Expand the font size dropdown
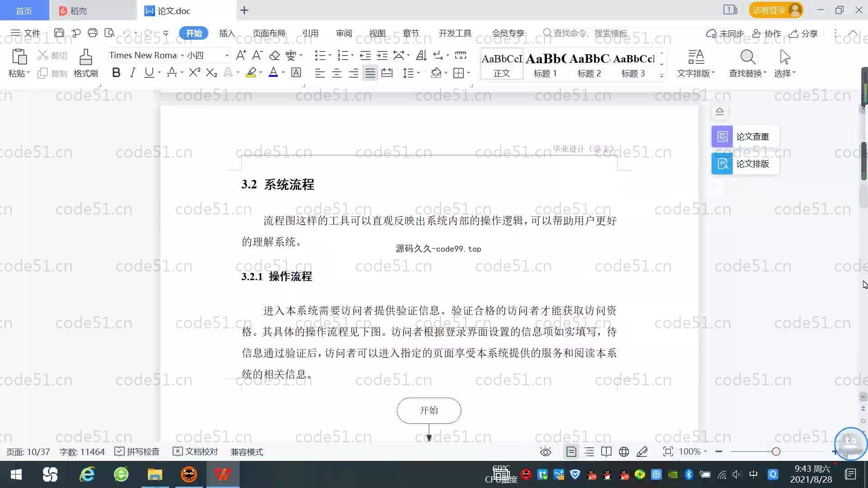 click(227, 56)
